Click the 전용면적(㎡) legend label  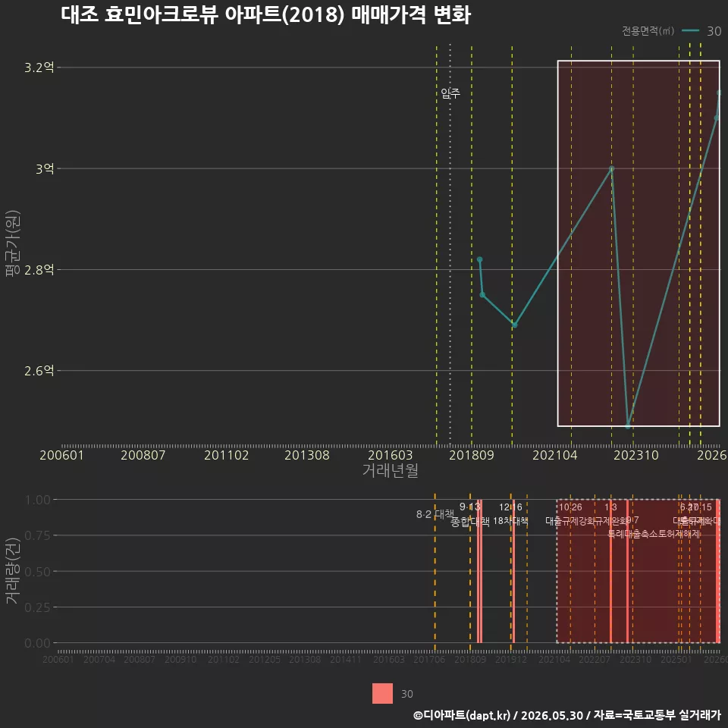tap(648, 30)
